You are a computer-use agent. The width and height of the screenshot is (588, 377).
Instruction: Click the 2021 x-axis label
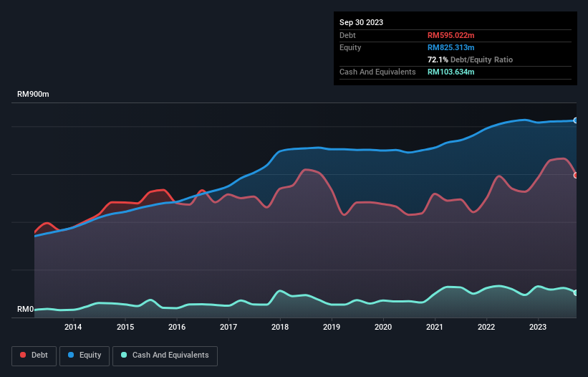tap(435, 327)
